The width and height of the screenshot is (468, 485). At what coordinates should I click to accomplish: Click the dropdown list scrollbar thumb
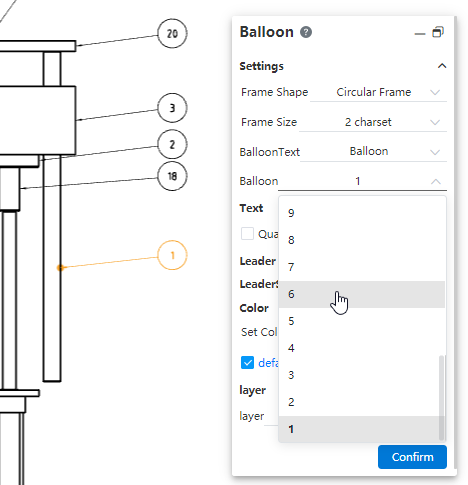coord(441,398)
